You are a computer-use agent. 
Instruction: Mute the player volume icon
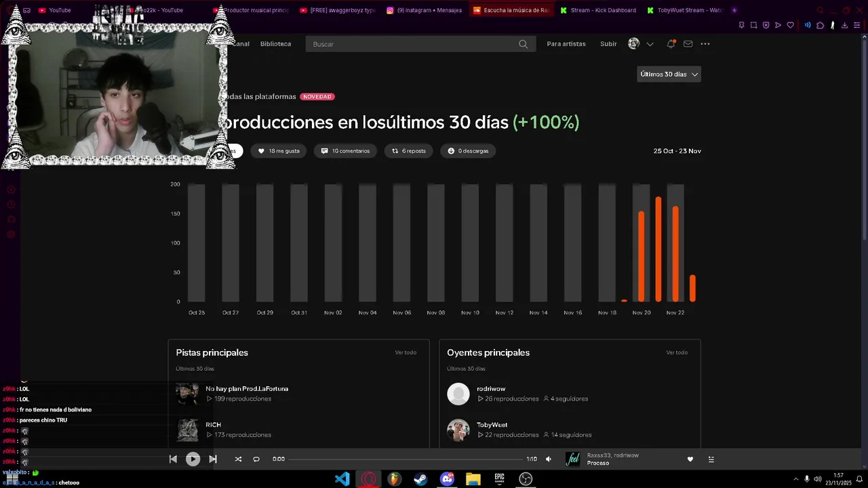[x=549, y=459]
